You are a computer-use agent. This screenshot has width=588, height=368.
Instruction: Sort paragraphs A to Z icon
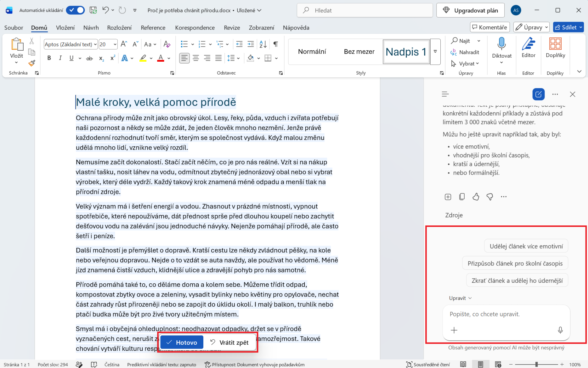pos(263,44)
